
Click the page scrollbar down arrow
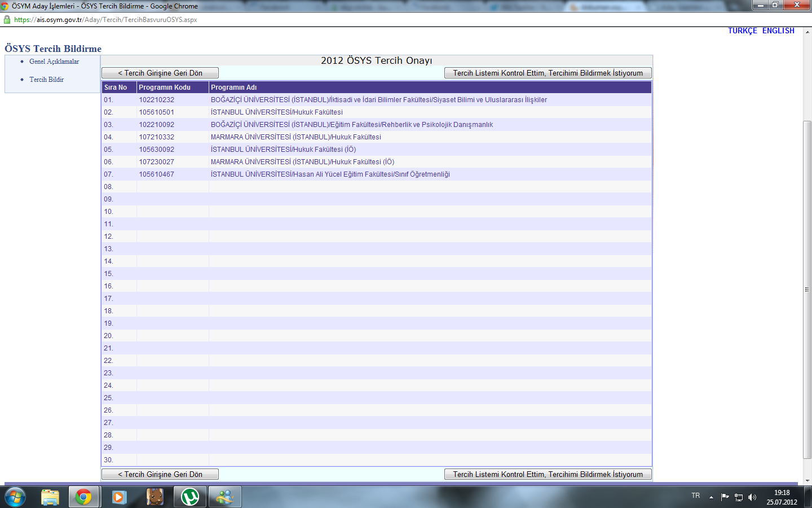coord(807,480)
